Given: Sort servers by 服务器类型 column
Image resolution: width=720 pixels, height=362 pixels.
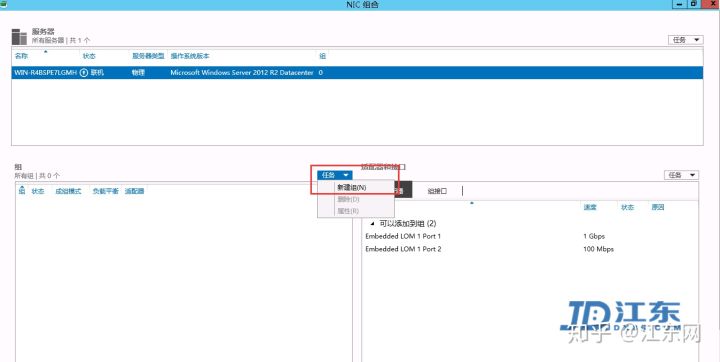Looking at the screenshot, I should (x=148, y=56).
